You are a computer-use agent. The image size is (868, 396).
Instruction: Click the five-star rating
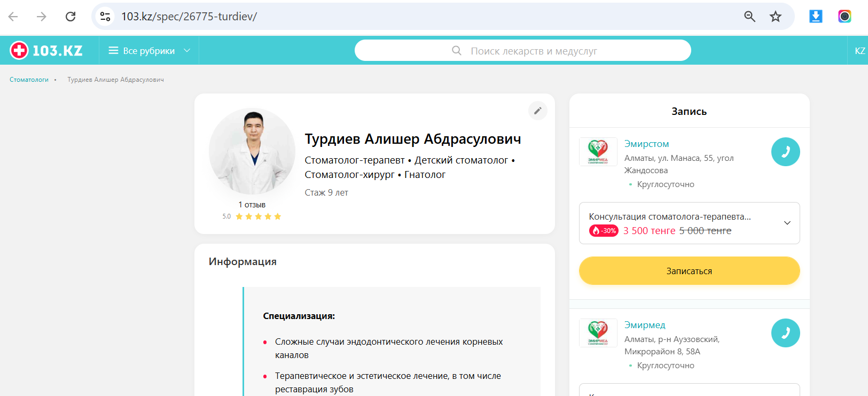pos(258,216)
